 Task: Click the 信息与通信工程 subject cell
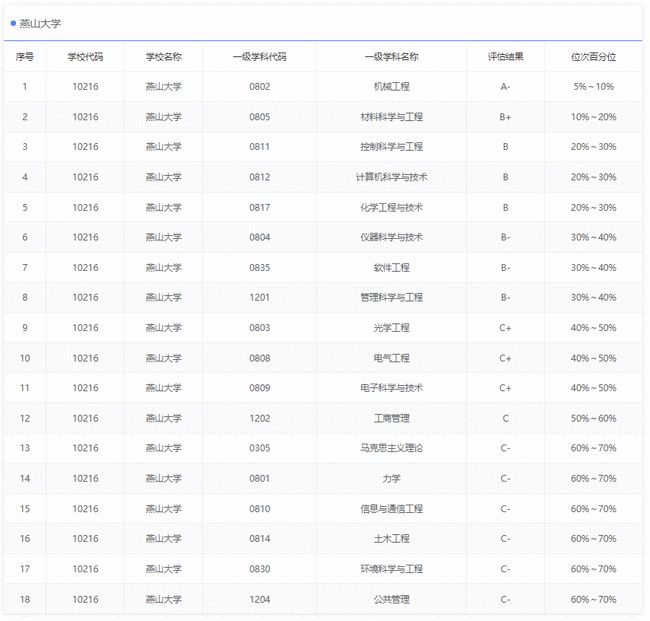point(392,509)
